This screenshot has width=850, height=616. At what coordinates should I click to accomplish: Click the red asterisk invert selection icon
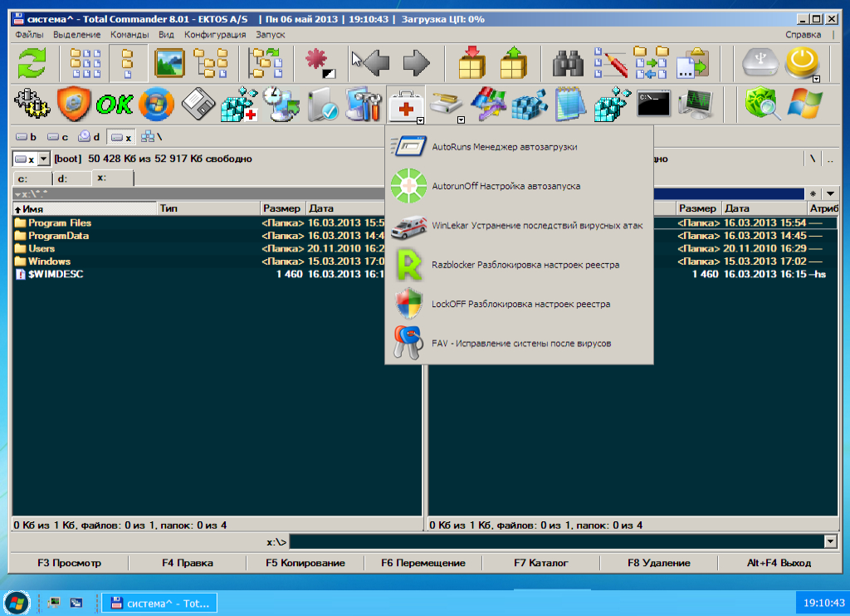320,63
